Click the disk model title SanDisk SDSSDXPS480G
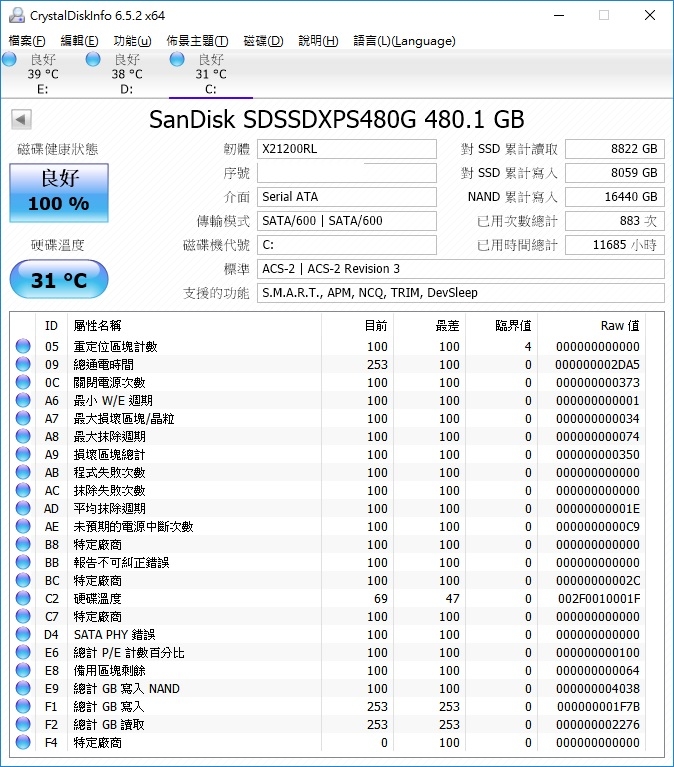 click(x=337, y=119)
